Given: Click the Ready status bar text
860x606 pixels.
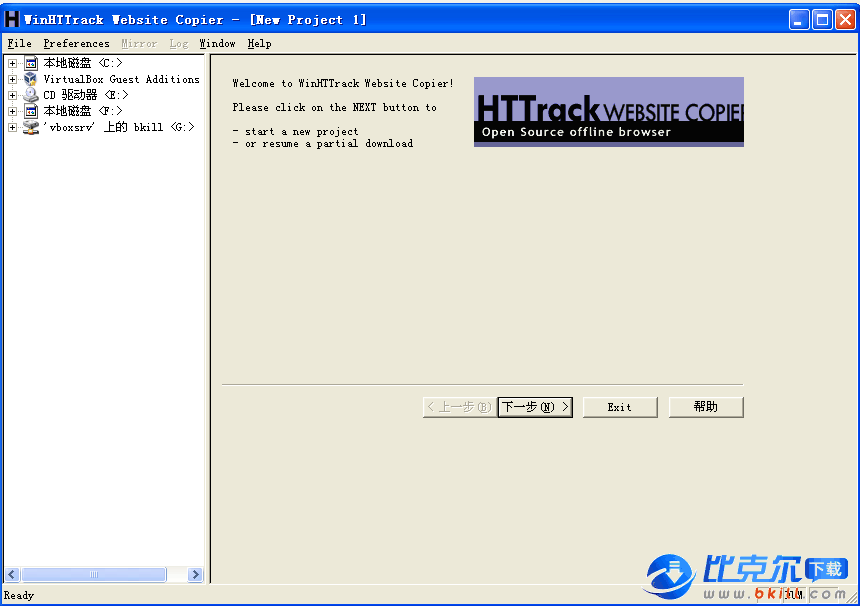Looking at the screenshot, I should pos(19,595).
